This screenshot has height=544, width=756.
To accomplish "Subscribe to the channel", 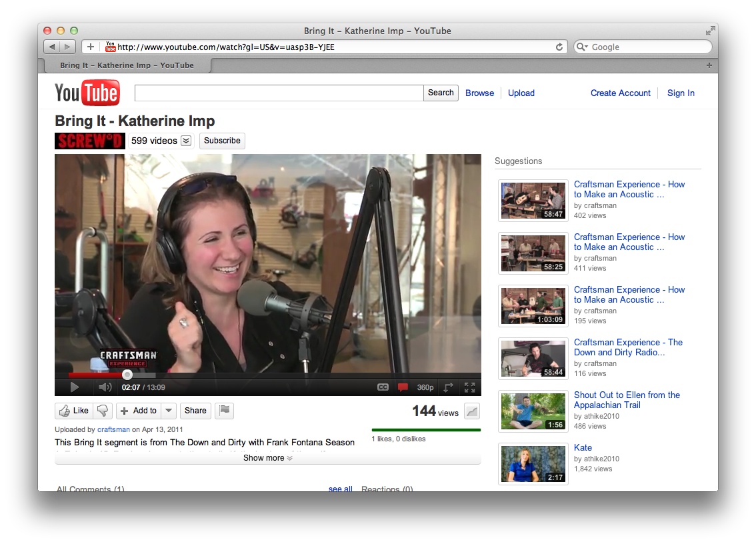I will pyautogui.click(x=222, y=141).
